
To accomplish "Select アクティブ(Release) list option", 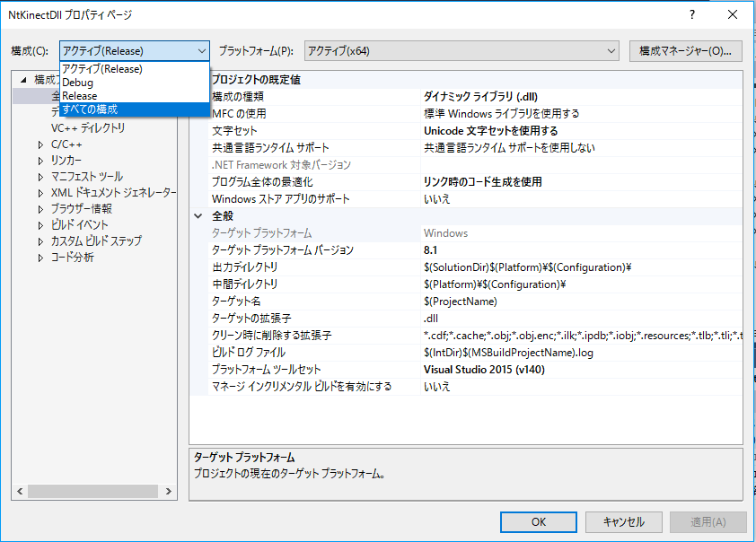I will (102, 69).
